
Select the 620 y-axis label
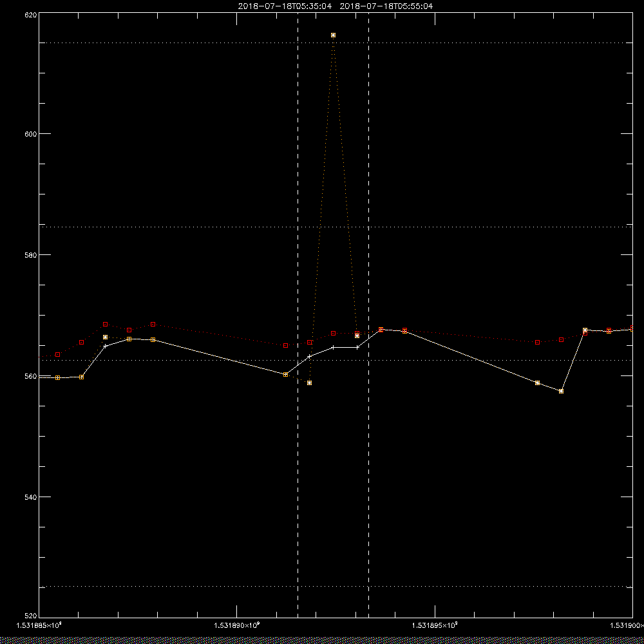pos(31,15)
